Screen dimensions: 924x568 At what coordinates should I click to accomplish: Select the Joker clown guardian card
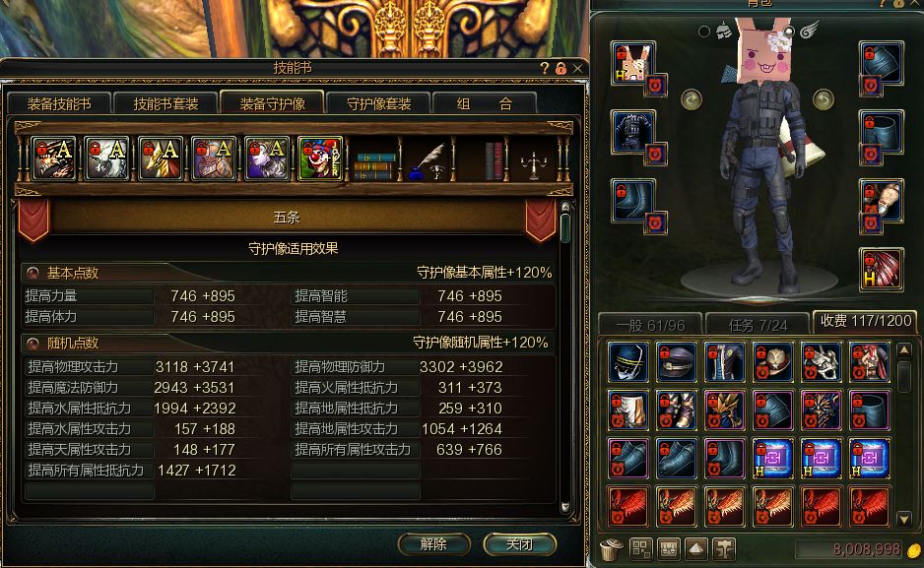[x=320, y=158]
